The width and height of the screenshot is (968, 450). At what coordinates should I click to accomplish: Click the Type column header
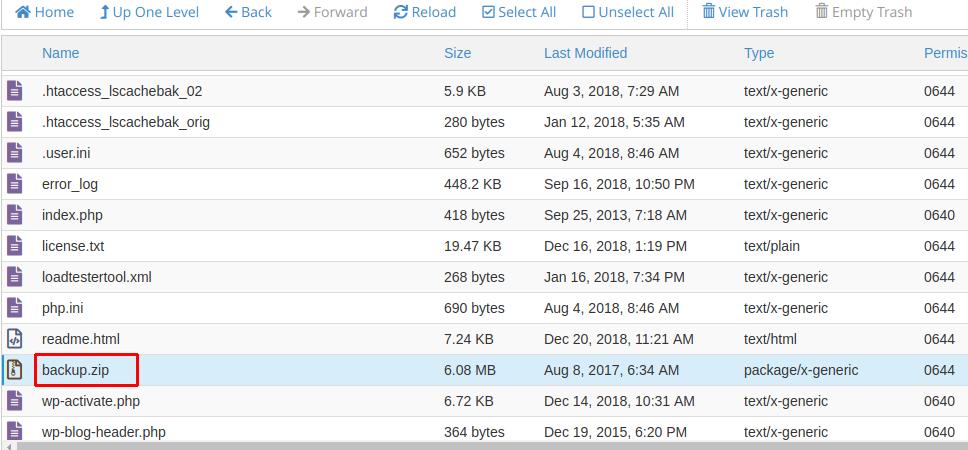pyautogui.click(x=759, y=53)
